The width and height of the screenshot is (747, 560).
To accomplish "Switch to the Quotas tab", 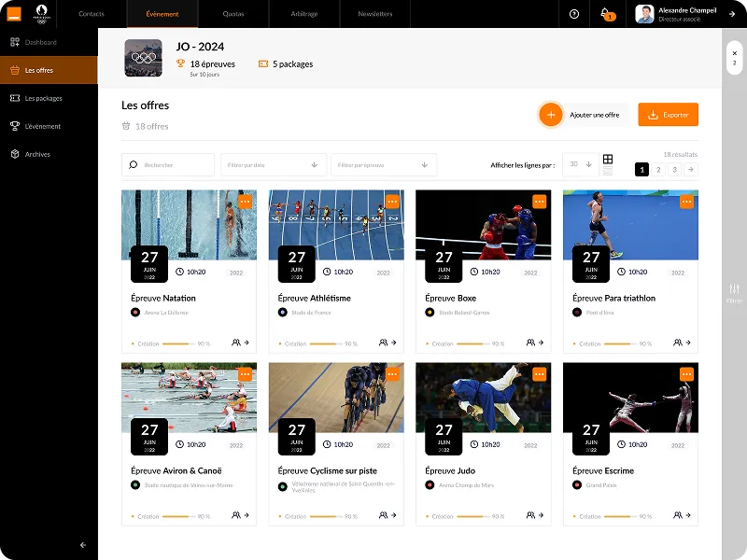I will (233, 14).
